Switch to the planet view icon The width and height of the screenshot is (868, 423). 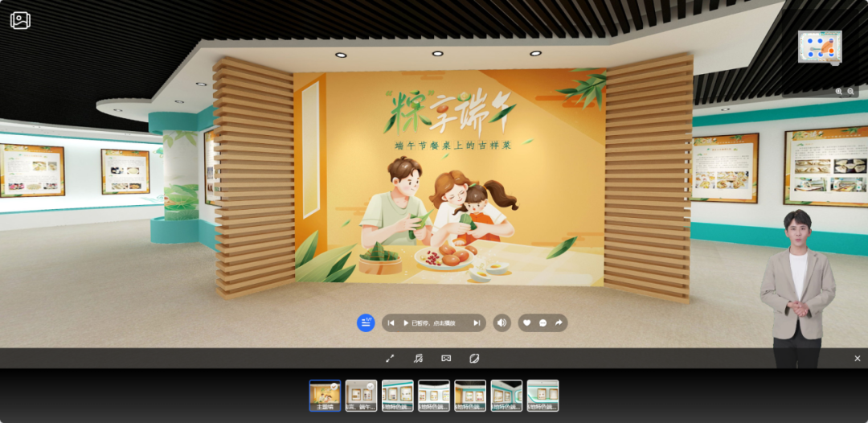(474, 359)
